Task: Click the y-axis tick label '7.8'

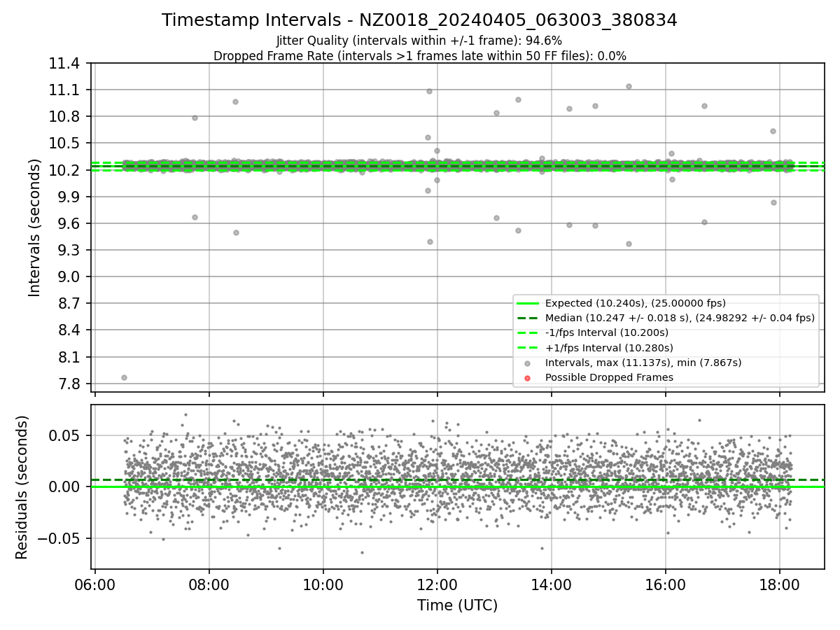Action: point(69,384)
